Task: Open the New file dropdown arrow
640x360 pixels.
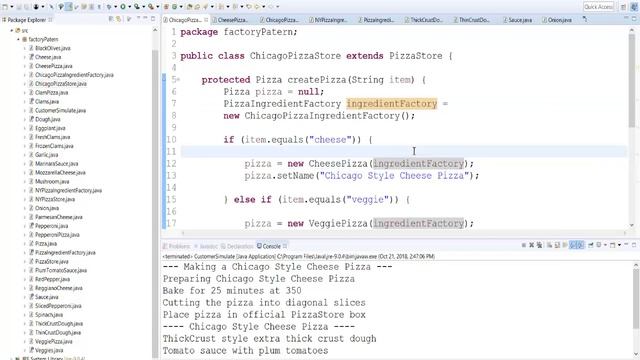Action: click(x=11, y=7)
